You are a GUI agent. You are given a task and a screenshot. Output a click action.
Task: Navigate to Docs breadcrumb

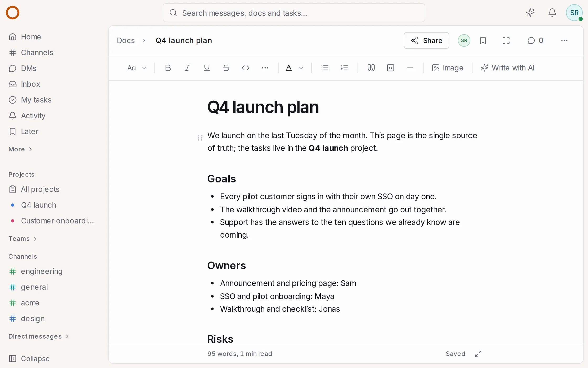pos(126,40)
